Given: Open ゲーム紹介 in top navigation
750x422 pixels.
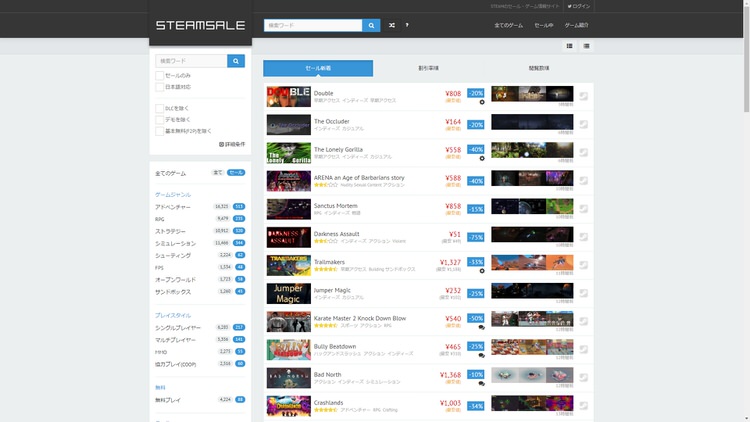Looking at the screenshot, I should point(576,25).
